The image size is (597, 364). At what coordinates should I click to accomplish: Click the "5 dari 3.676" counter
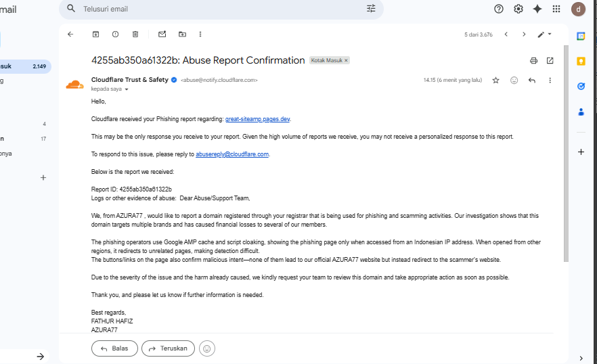click(x=478, y=35)
